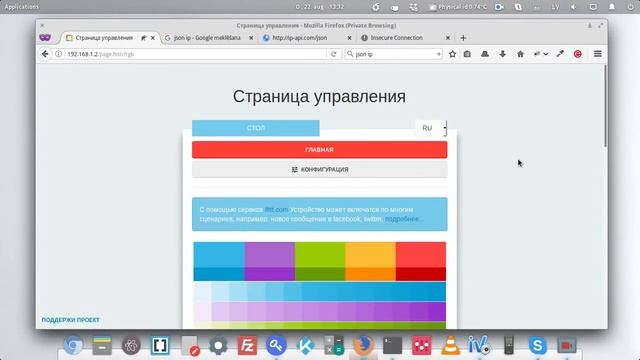This screenshot has width=640, height=360.
Task: Launch the terminal from the dock
Action: [392, 345]
